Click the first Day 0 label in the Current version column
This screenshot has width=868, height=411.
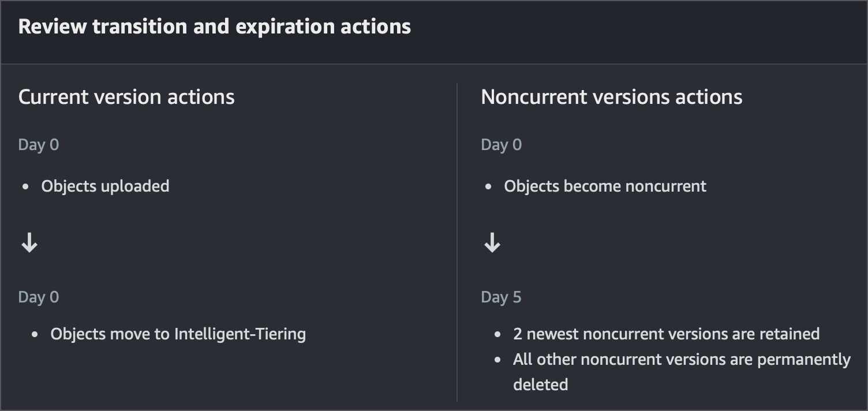[x=39, y=145]
